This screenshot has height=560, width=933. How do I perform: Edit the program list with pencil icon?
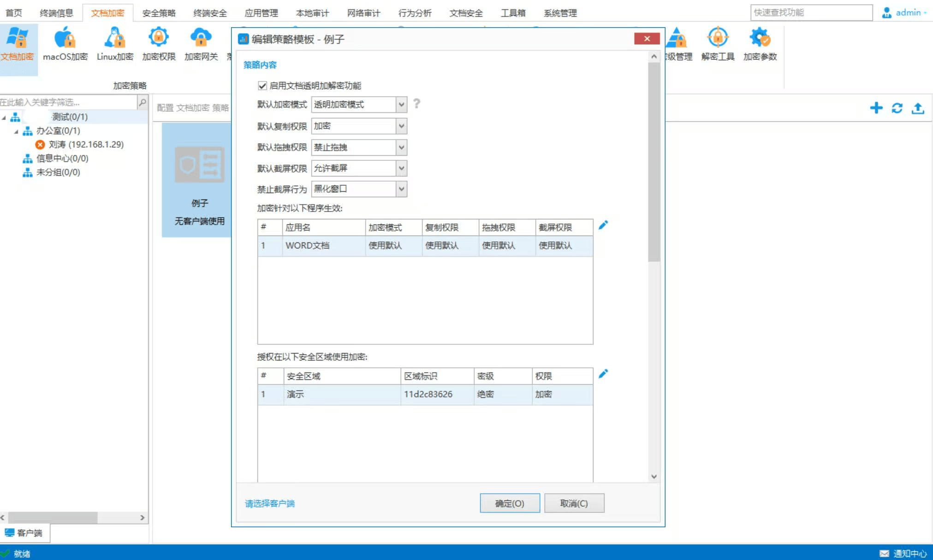tap(603, 225)
